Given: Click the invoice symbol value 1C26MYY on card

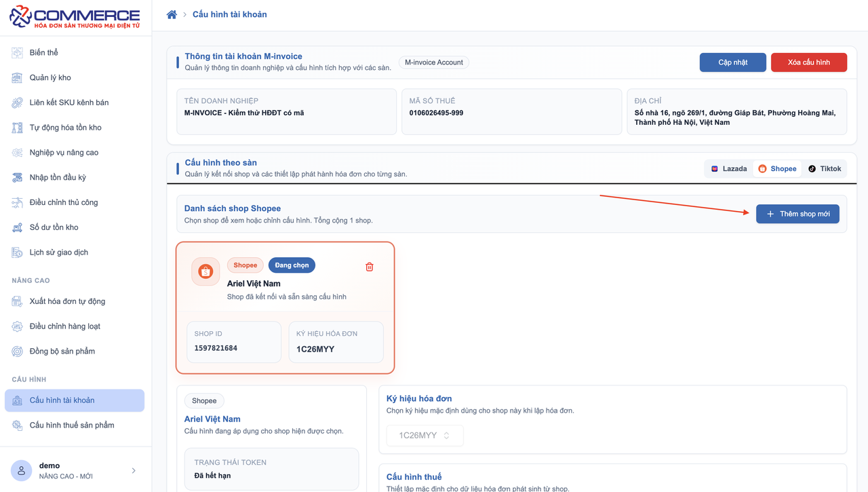Looking at the screenshot, I should [x=315, y=349].
